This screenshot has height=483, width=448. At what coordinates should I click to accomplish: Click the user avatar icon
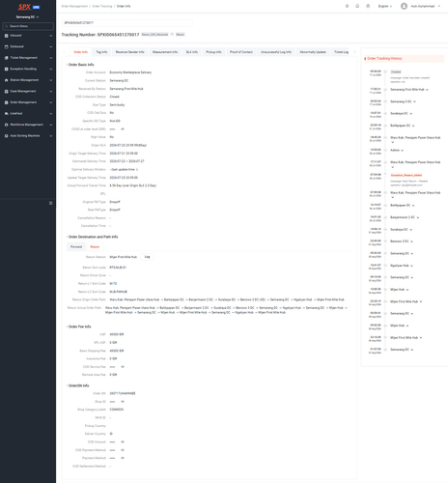coord(404,6)
